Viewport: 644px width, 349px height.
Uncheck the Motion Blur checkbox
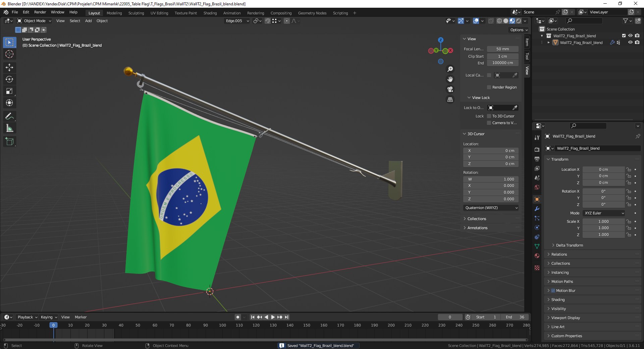(x=553, y=291)
